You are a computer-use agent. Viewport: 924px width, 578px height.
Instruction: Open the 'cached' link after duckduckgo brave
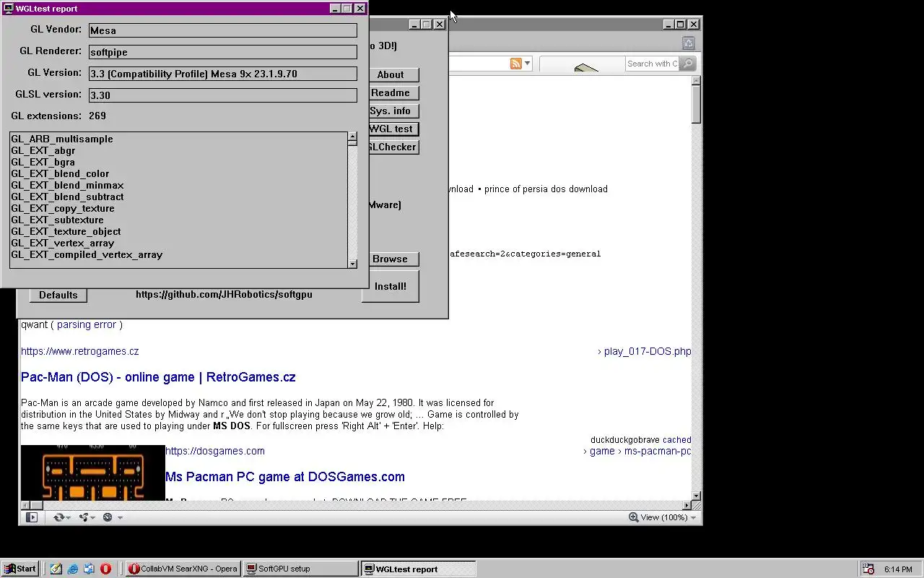pos(677,440)
